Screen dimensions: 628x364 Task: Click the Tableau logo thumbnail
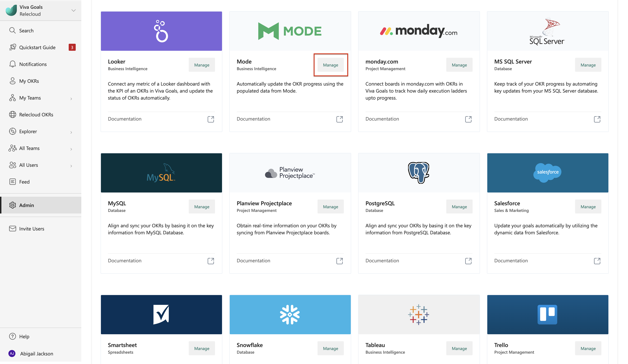point(419,314)
